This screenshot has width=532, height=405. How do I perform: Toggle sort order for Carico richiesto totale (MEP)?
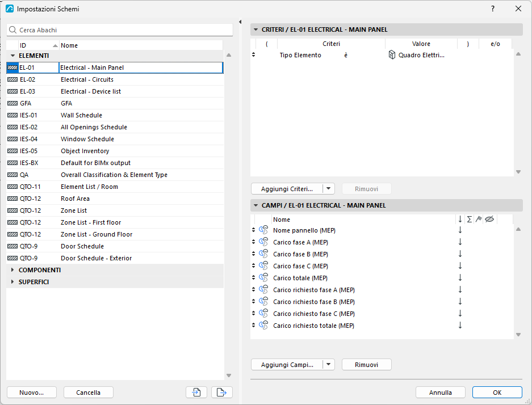[x=460, y=326]
